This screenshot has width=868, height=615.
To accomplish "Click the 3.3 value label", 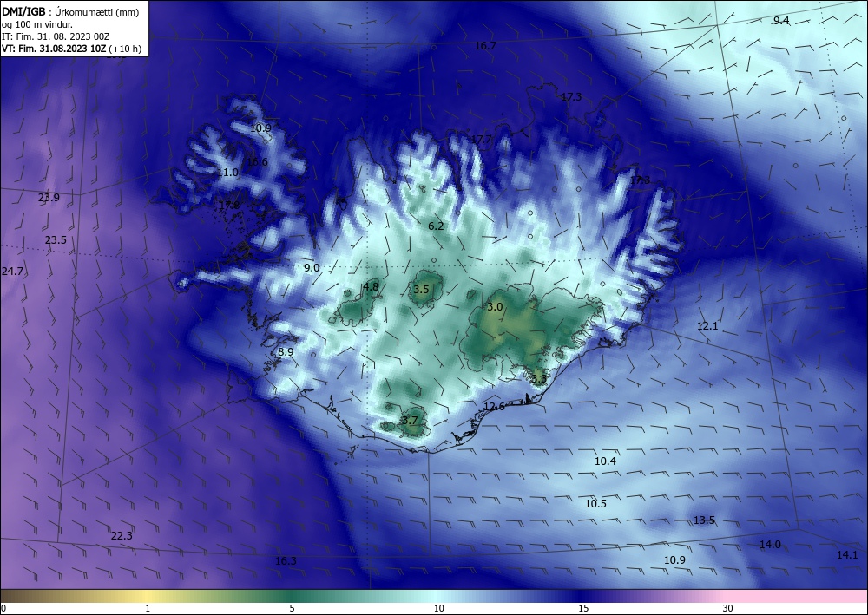I will [x=539, y=379].
